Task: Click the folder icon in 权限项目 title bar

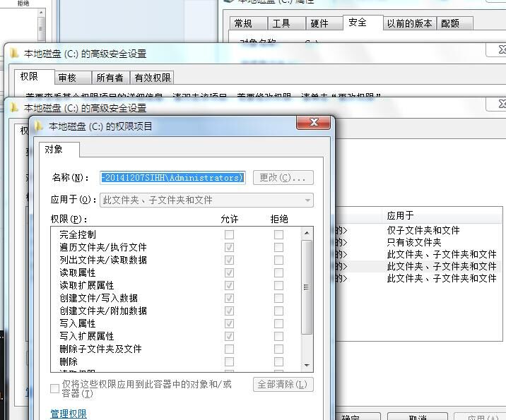Action: 39,126
